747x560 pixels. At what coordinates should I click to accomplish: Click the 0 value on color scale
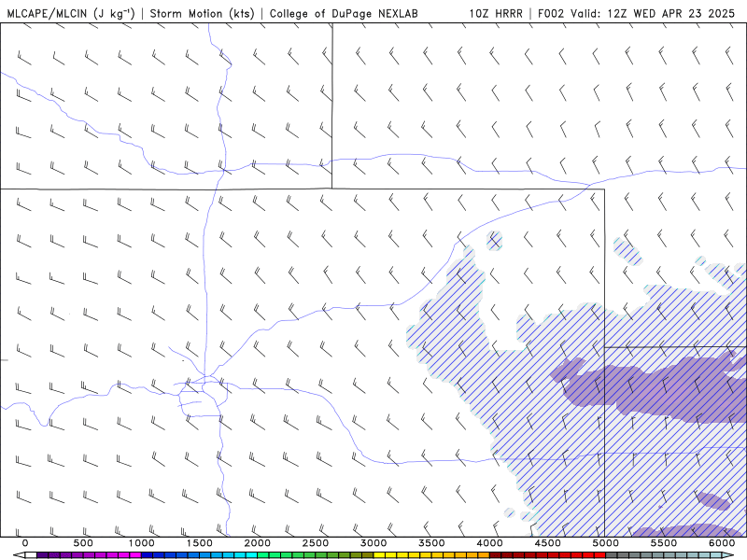tap(25, 543)
